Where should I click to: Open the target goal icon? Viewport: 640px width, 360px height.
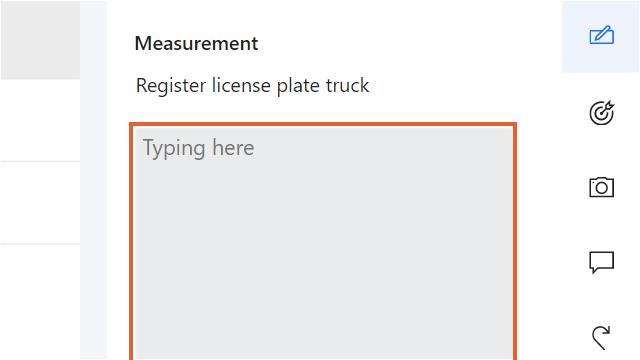click(602, 112)
